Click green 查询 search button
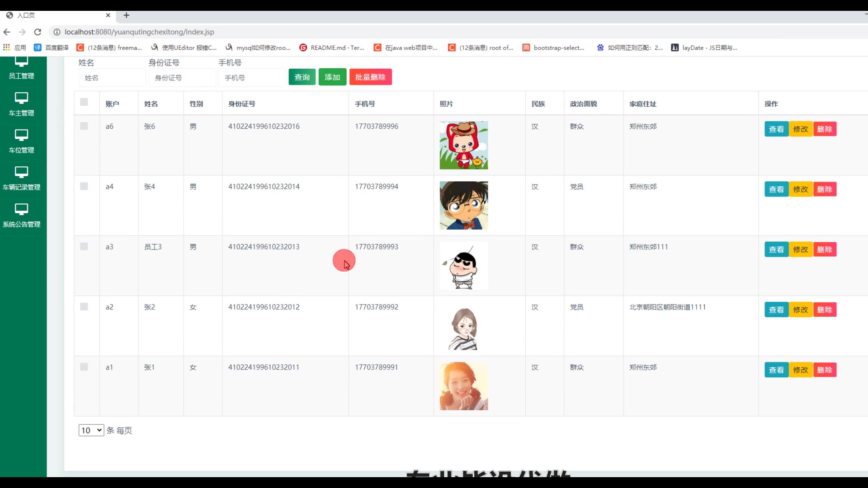The image size is (868, 488). coord(302,77)
